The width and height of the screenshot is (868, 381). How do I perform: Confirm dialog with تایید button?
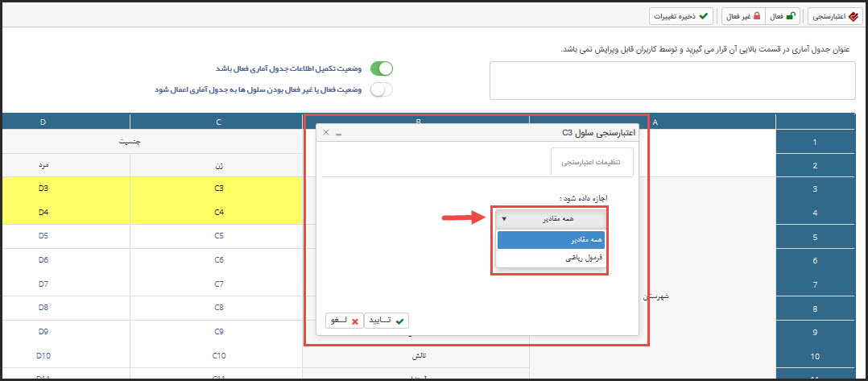pyautogui.click(x=386, y=320)
